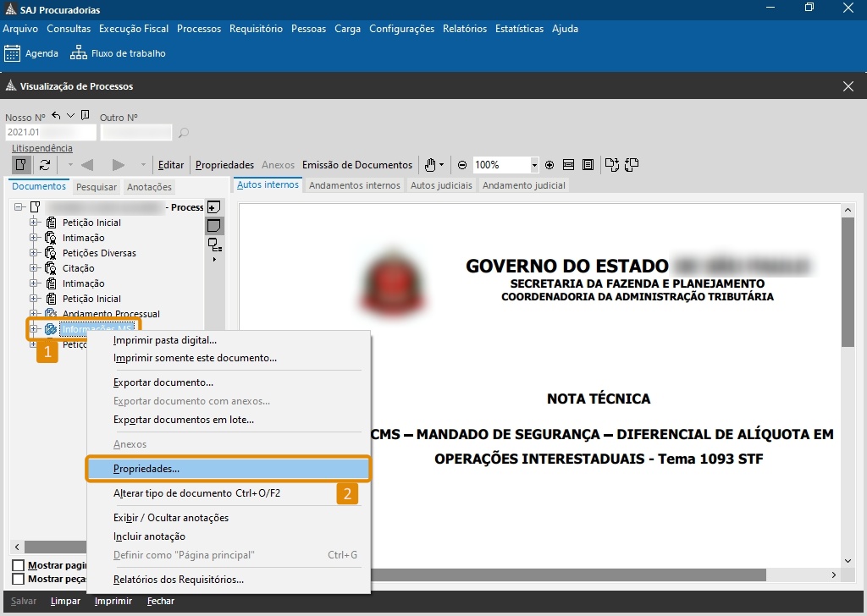Image resolution: width=867 pixels, height=616 pixels.
Task: Toggle the second Mostrar checkbox at bottom left
Action: (18, 579)
